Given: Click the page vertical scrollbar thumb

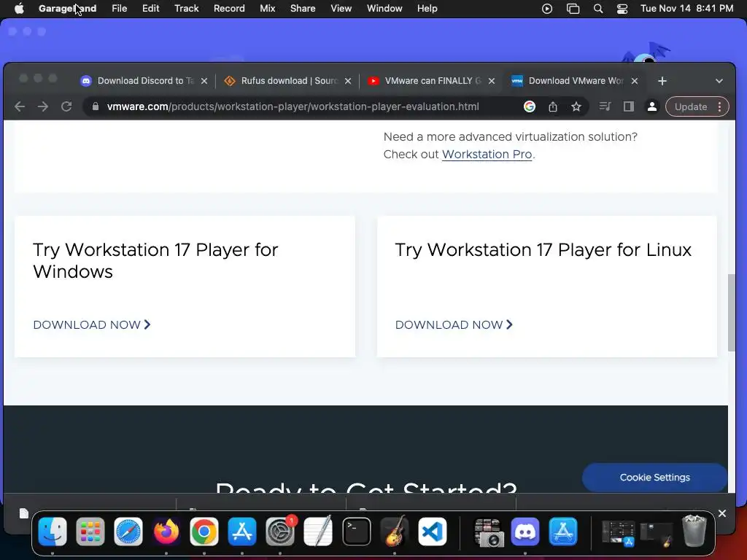Looking at the screenshot, I should point(732,313).
